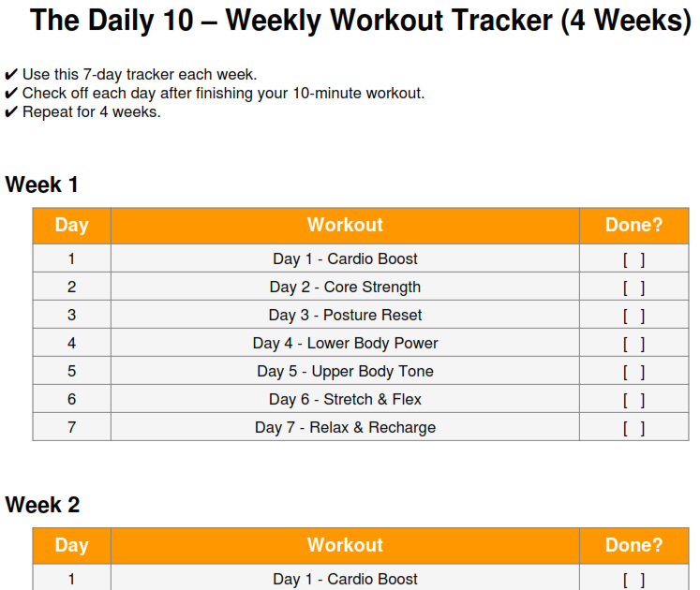Select the Week 1 heading
Image resolution: width=700 pixels, height=590 pixels.
[x=42, y=184]
